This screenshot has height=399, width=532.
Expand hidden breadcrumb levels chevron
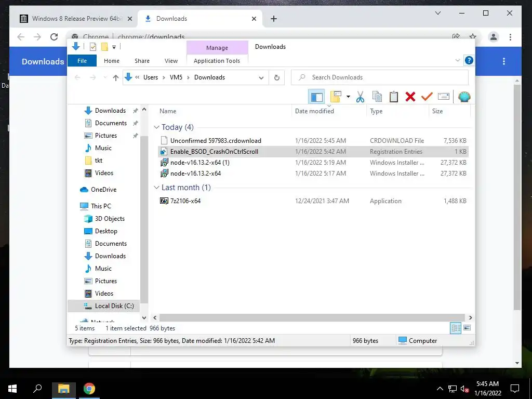click(137, 77)
